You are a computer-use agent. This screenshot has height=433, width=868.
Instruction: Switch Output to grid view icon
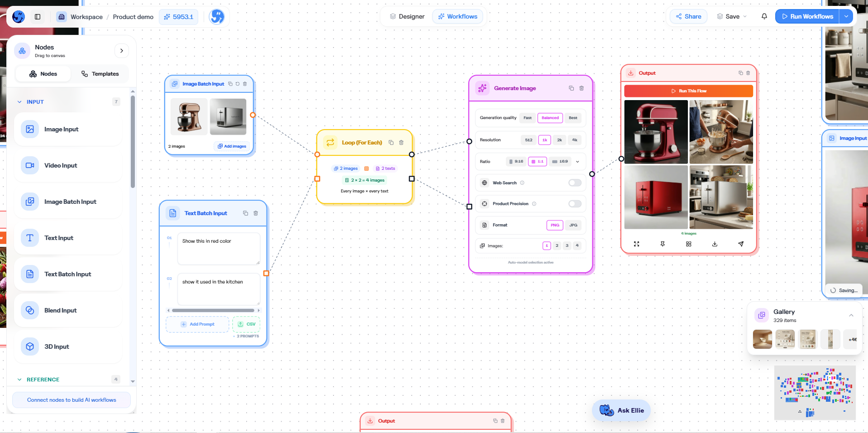pyautogui.click(x=689, y=244)
